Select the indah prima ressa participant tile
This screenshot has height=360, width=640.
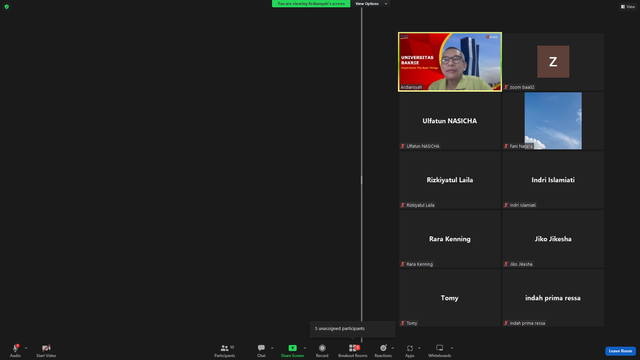coord(553,298)
